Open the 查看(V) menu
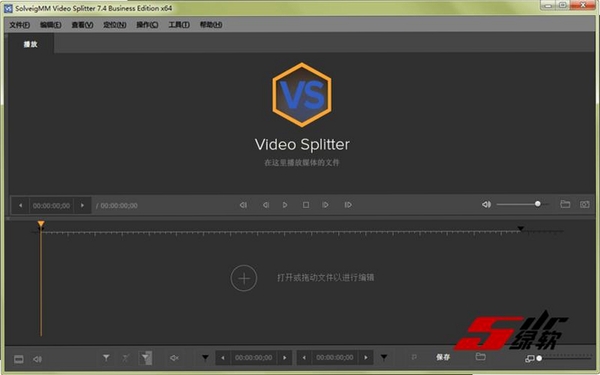 tap(82, 25)
